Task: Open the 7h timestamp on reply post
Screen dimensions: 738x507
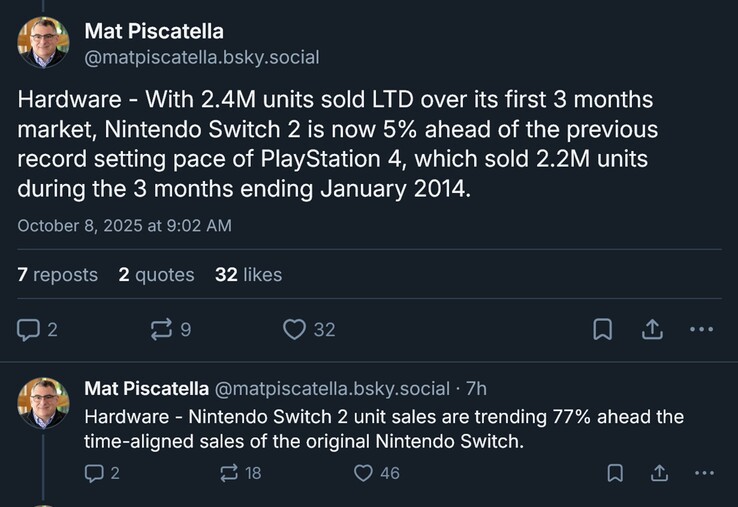Action: (x=476, y=388)
